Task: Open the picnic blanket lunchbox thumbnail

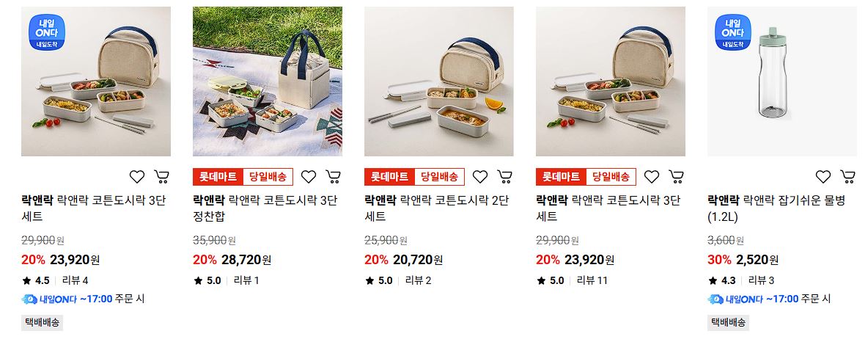Action: pyautogui.click(x=268, y=81)
